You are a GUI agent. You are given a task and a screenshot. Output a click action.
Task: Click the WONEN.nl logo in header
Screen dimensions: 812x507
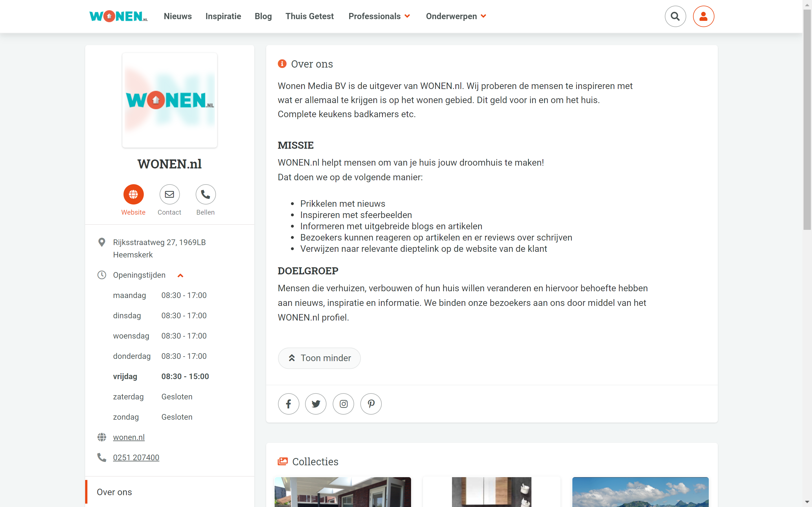click(118, 16)
